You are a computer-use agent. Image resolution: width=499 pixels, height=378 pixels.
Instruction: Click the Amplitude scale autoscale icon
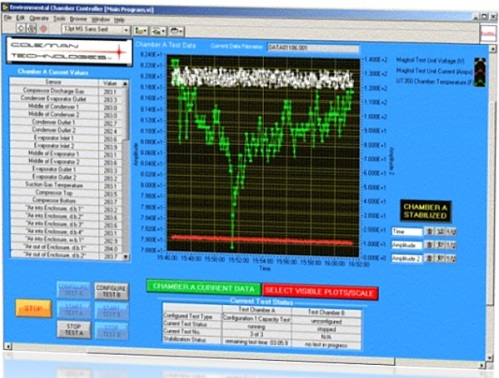pyautogui.click(x=440, y=245)
